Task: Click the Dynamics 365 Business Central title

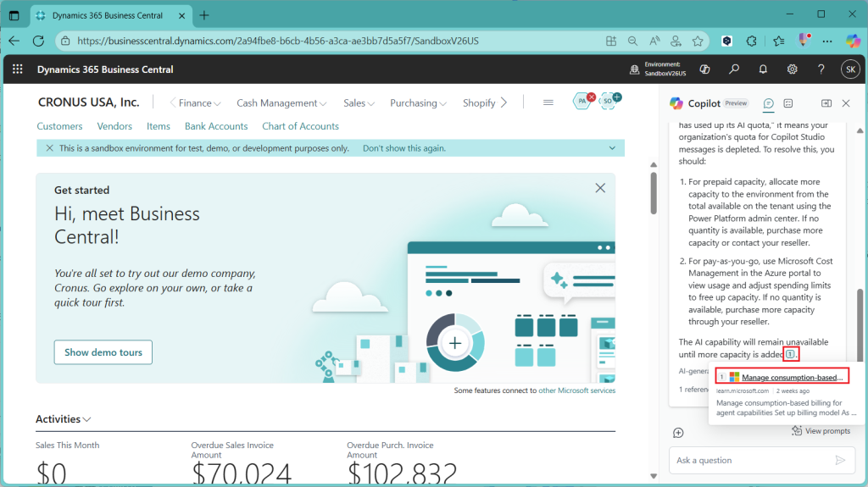Action: 105,69
